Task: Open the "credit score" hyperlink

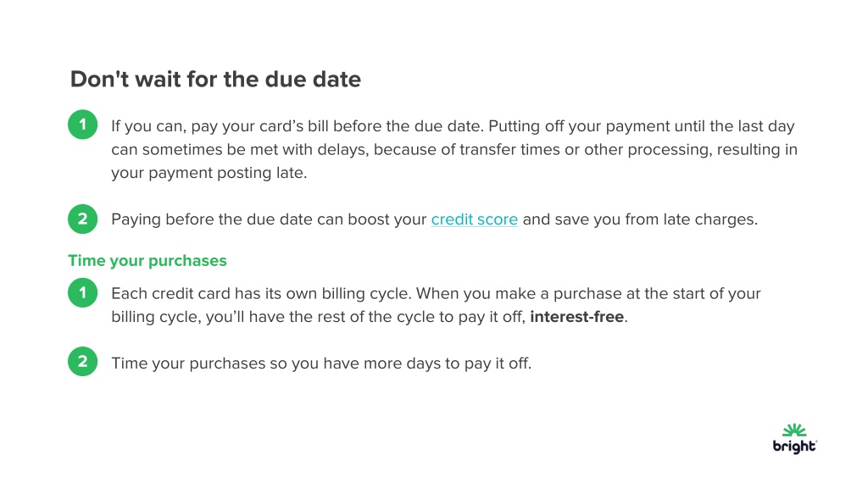Action: point(475,219)
